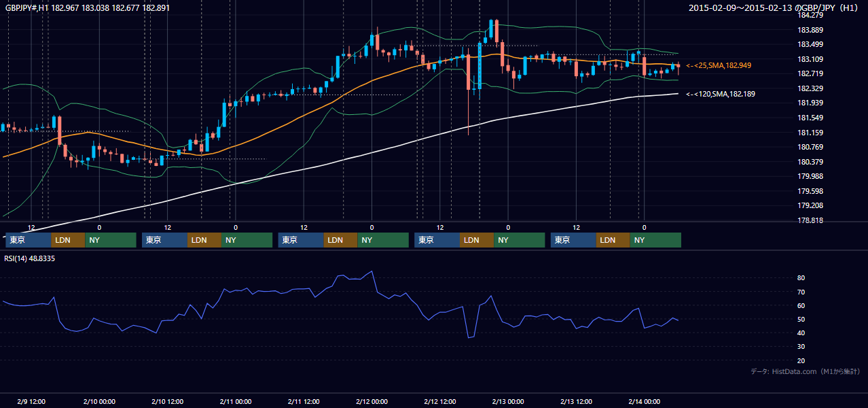Select the LDN session block for 2/13
868x408 pixels.
click(613, 240)
